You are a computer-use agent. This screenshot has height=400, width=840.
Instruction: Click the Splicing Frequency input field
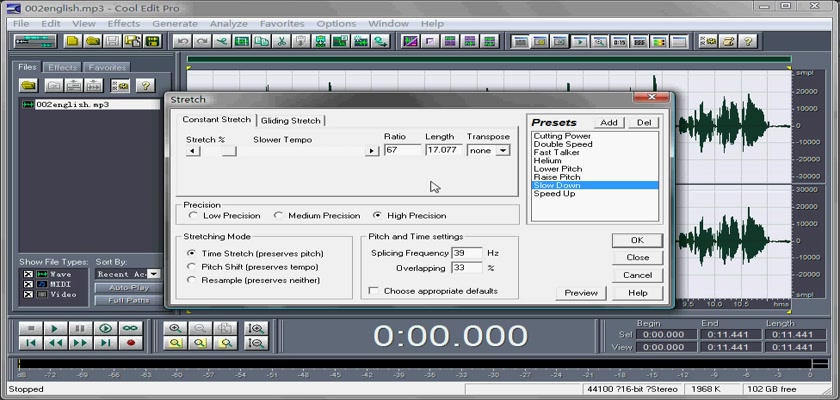(x=467, y=253)
